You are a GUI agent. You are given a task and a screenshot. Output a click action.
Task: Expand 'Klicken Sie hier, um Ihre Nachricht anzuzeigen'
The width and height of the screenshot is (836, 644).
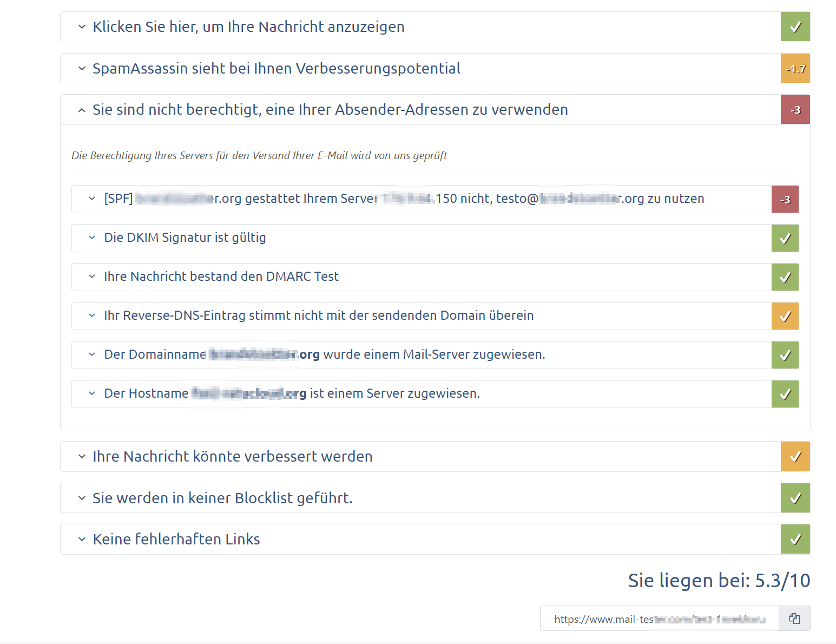248,27
